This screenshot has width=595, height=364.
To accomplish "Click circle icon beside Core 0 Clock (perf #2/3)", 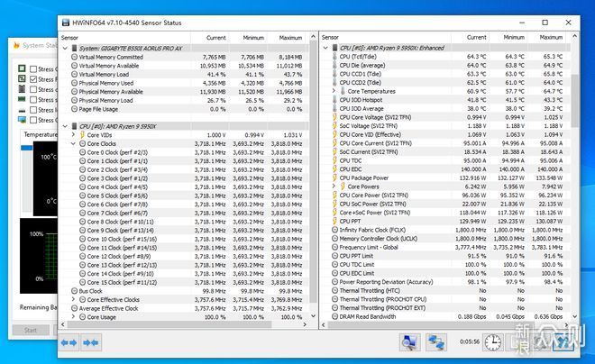I will [82, 152].
